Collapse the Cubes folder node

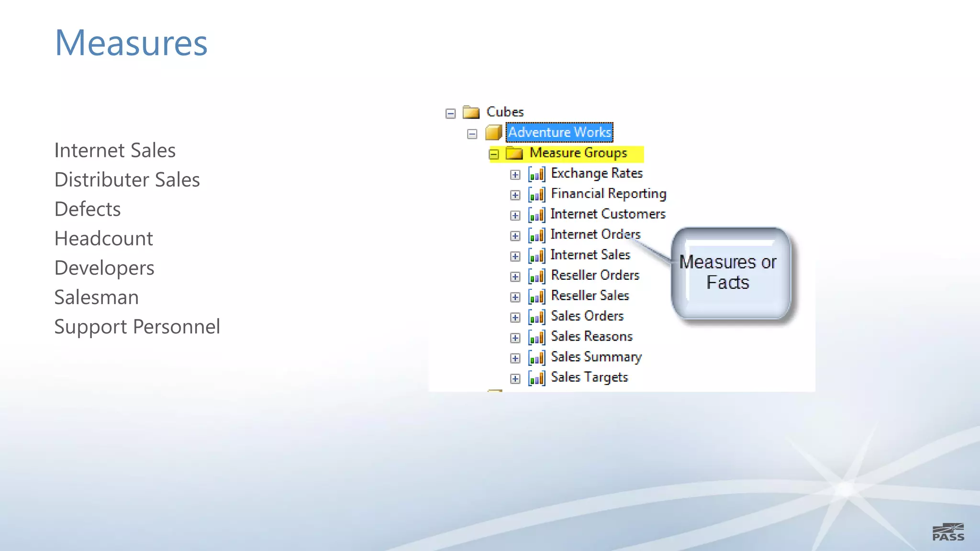tap(450, 113)
